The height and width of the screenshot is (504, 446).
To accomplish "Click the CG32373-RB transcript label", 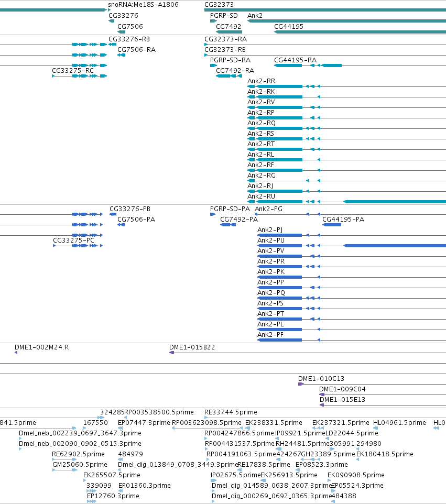I will [225, 50].
